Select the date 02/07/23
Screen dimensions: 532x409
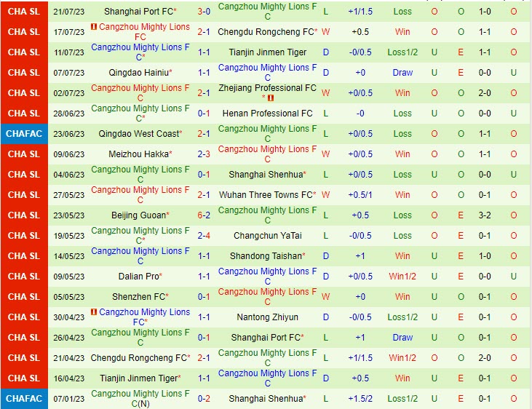69,93
